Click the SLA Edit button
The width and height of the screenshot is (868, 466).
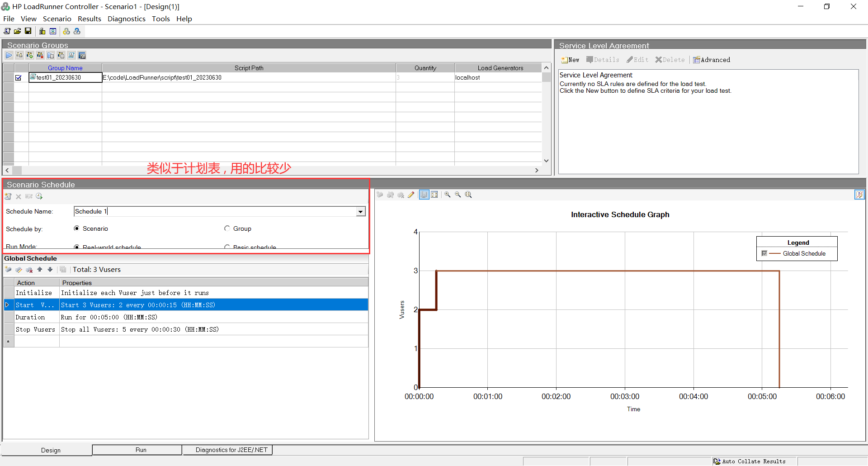[637, 60]
